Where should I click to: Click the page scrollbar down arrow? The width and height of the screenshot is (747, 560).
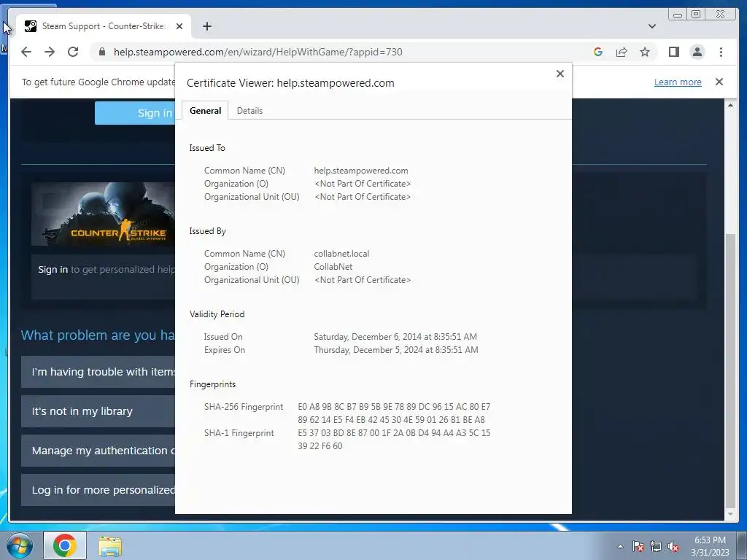click(x=730, y=514)
